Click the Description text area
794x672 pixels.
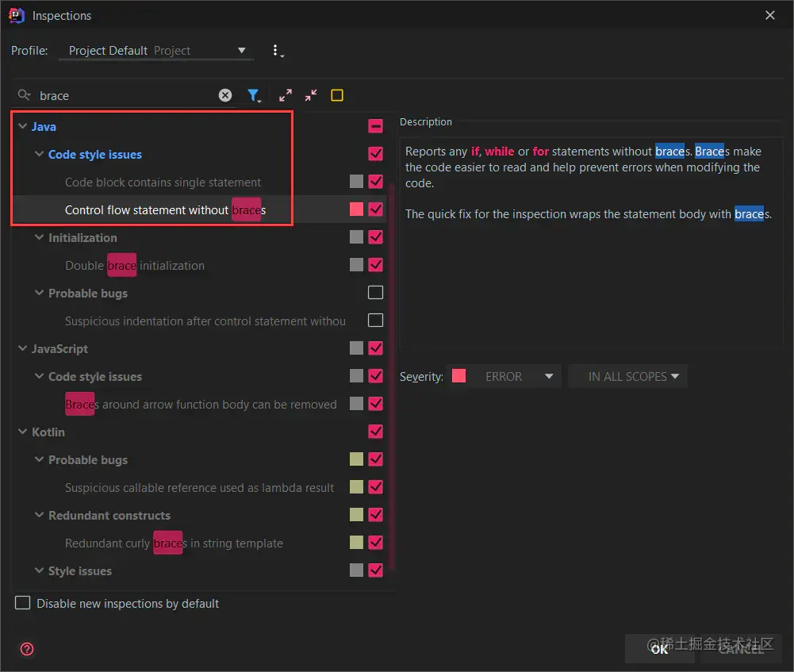[x=590, y=243]
